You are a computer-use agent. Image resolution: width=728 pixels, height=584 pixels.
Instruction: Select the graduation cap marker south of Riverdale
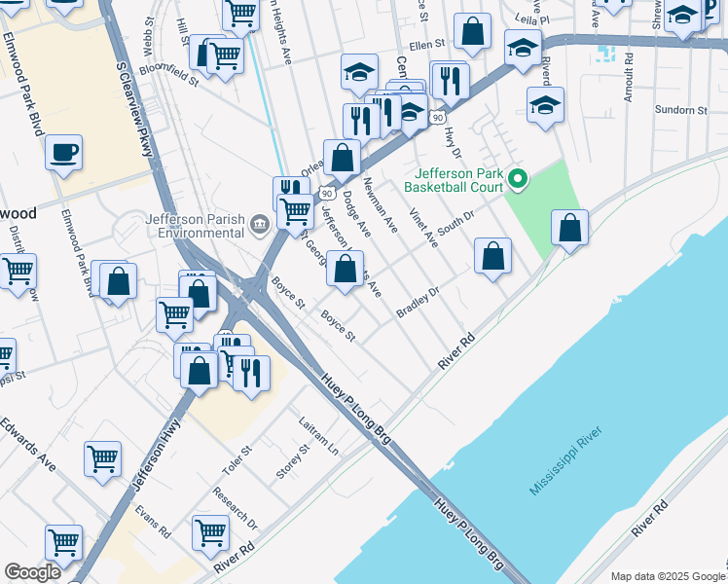[546, 108]
